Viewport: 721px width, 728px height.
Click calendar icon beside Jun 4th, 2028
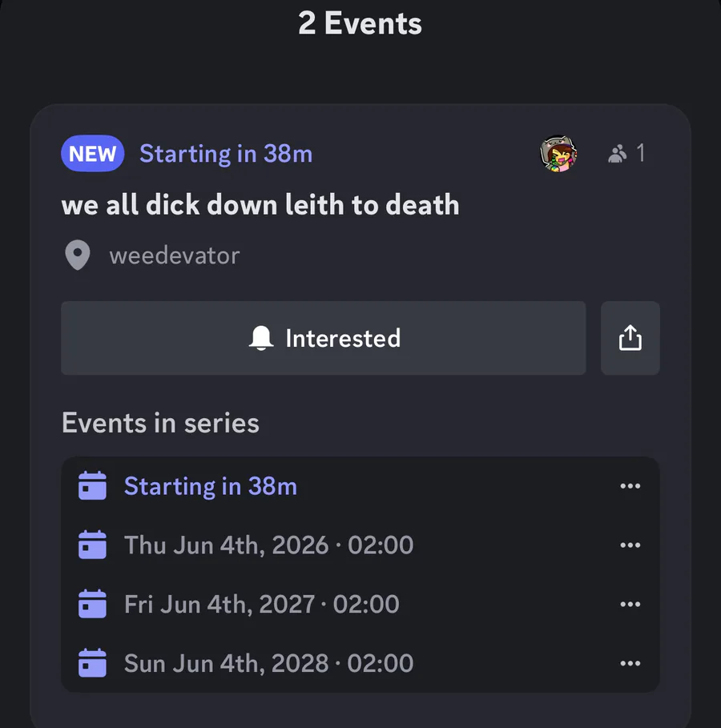(x=93, y=663)
